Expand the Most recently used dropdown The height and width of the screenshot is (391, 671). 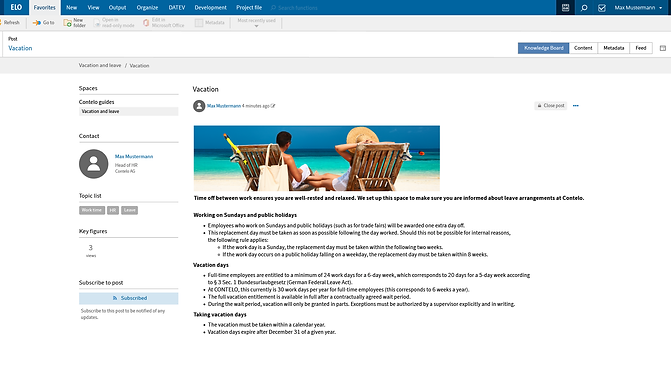tap(256, 23)
